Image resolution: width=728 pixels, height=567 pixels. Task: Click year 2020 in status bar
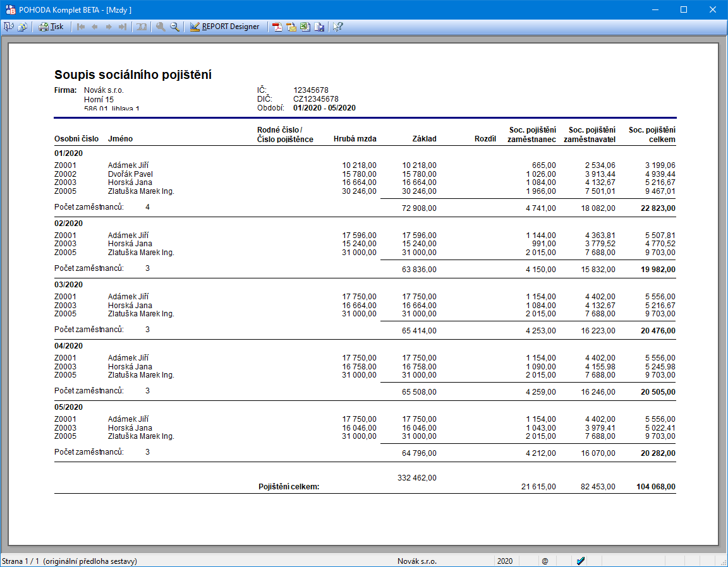coord(505,561)
